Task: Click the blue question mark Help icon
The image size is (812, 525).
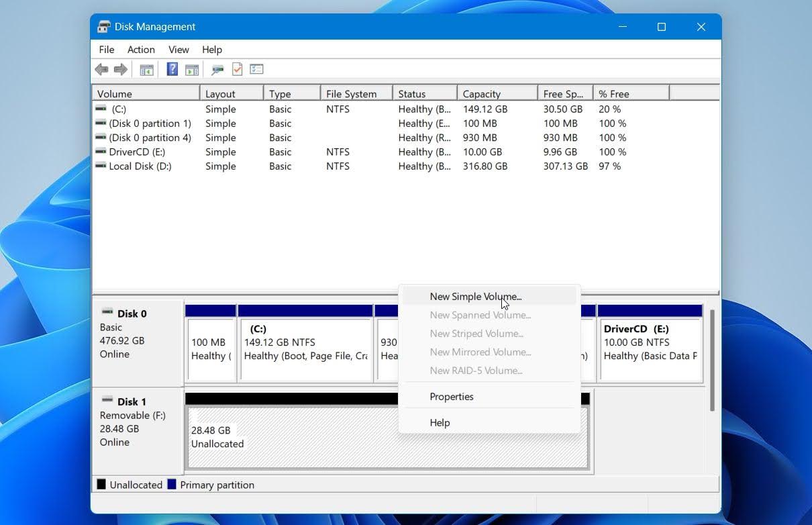Action: coord(172,69)
